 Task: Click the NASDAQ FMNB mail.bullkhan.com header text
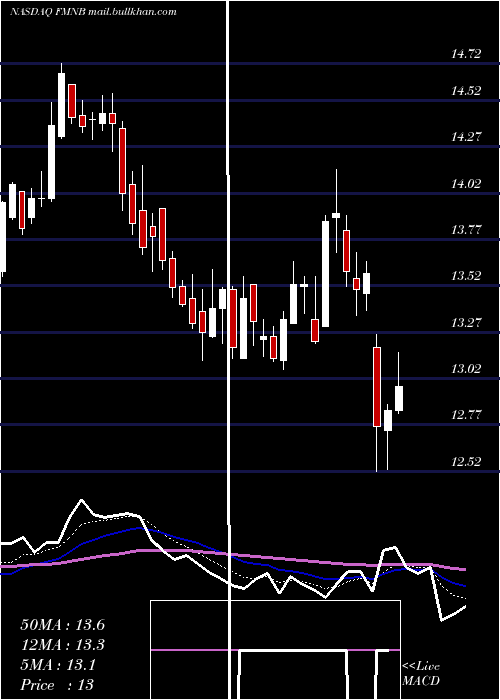click(x=93, y=11)
